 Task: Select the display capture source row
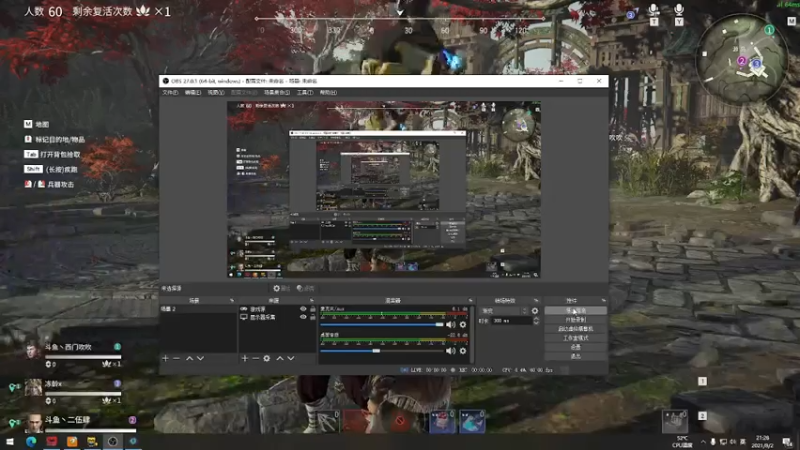tap(278, 317)
